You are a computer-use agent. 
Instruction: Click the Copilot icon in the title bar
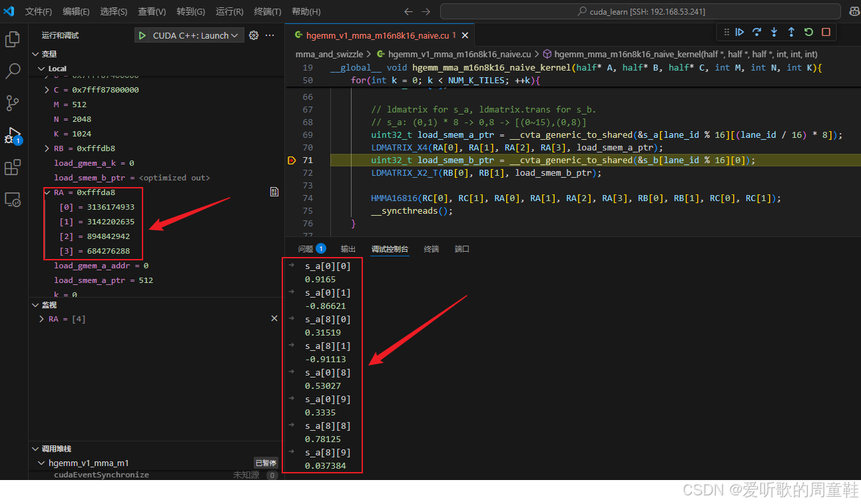point(854,11)
